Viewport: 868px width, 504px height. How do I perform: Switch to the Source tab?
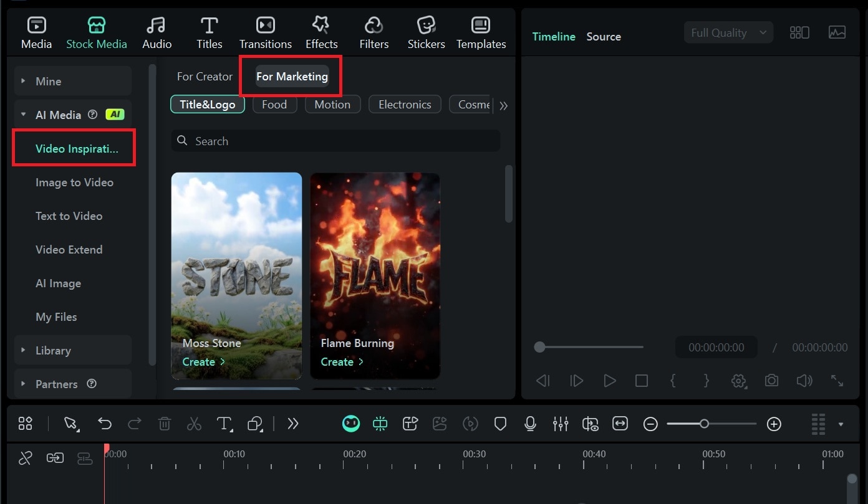tap(603, 36)
